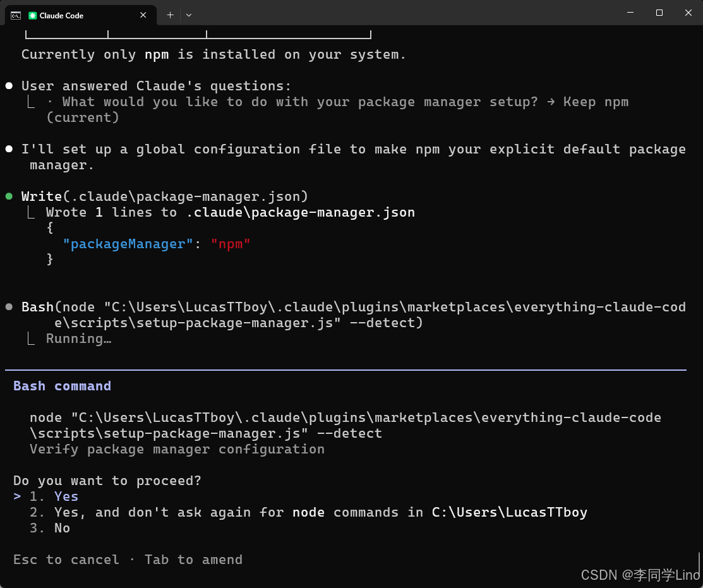Choose the "1. Yes" option
The image size is (703, 588).
(x=66, y=496)
